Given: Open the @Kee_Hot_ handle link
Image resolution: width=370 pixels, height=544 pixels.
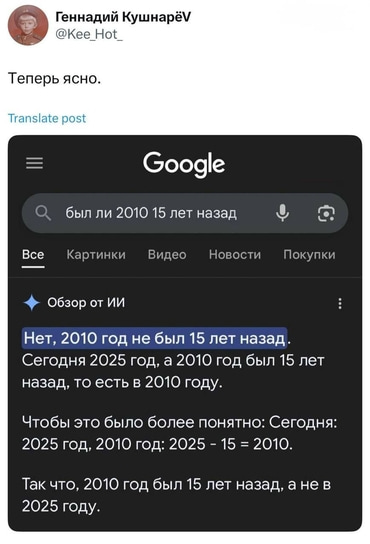Looking at the screenshot, I should click(89, 34).
